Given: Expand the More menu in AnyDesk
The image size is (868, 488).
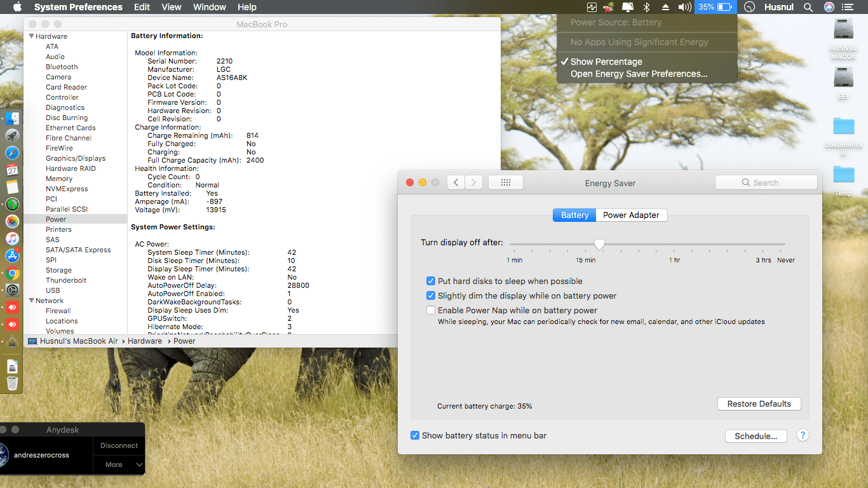Looking at the screenshot, I should 119,464.
